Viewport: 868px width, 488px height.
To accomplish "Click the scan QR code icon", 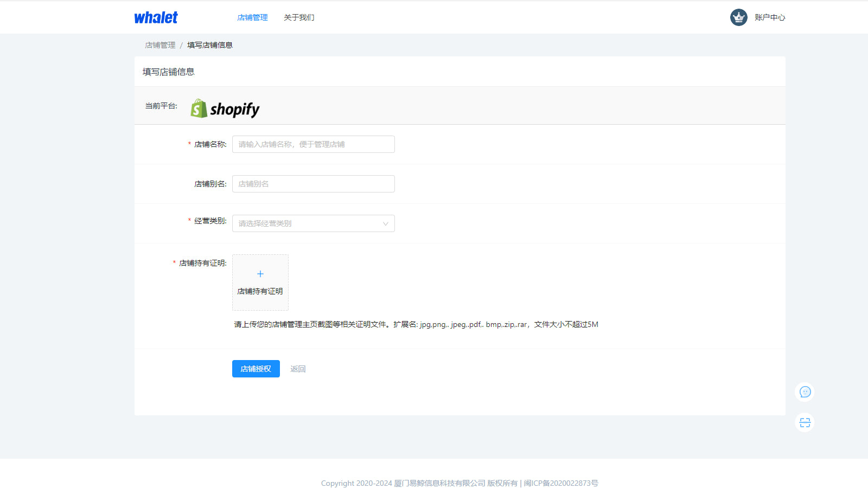I will [x=805, y=422].
